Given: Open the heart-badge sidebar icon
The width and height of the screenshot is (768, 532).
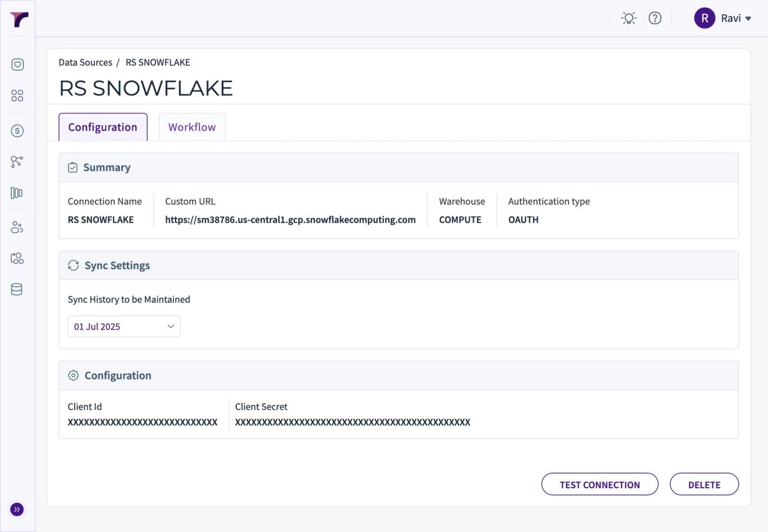Looking at the screenshot, I should coord(18,65).
